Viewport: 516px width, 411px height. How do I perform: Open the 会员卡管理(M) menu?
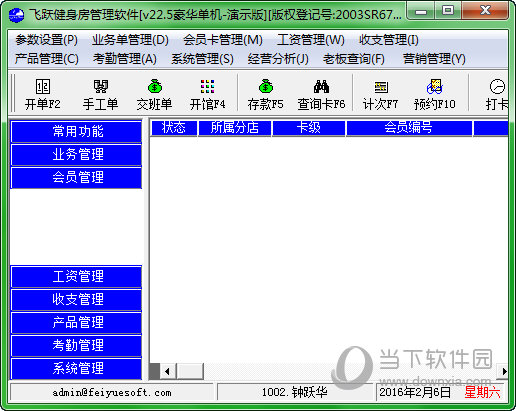pos(223,40)
